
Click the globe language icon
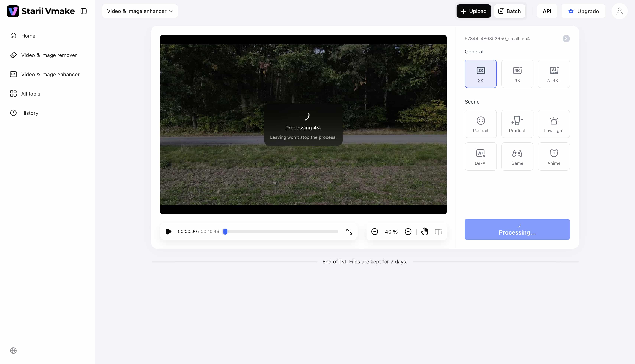click(13, 350)
